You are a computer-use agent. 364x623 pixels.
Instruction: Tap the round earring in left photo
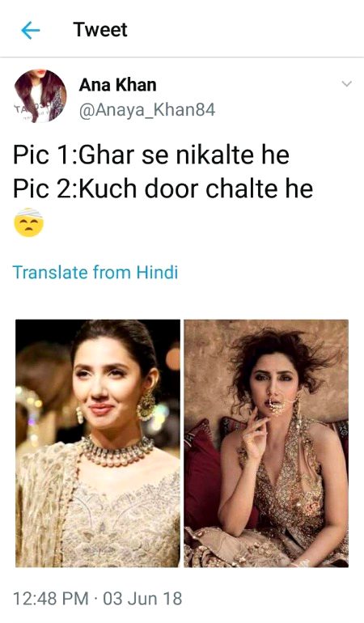(x=146, y=405)
